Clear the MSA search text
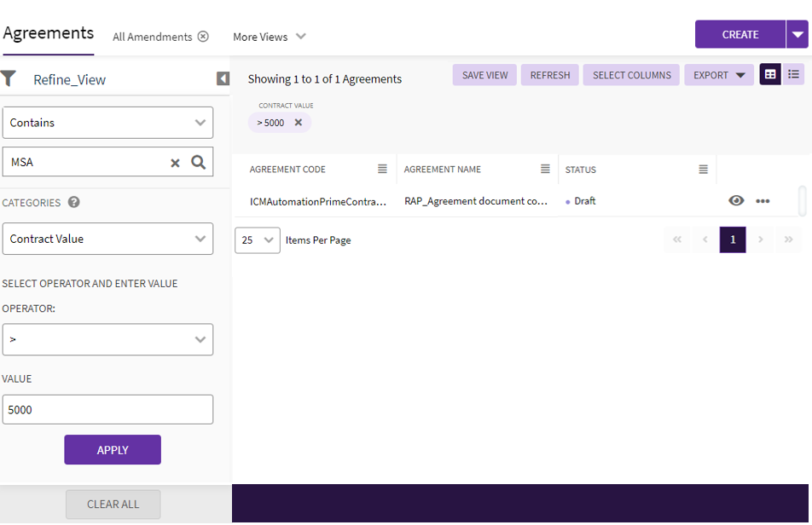 coord(175,163)
